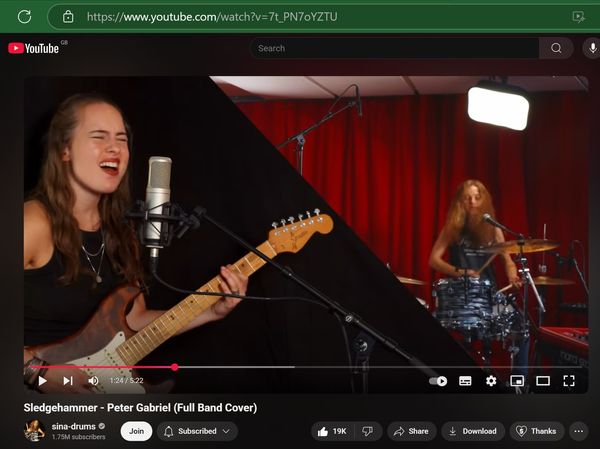Click the site security lock icon
This screenshot has width=600, height=449.
68,17
